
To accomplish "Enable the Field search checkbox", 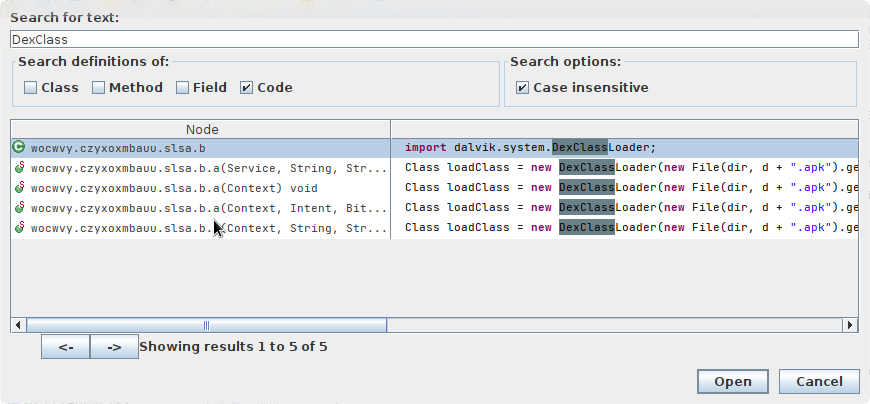I will 183,88.
